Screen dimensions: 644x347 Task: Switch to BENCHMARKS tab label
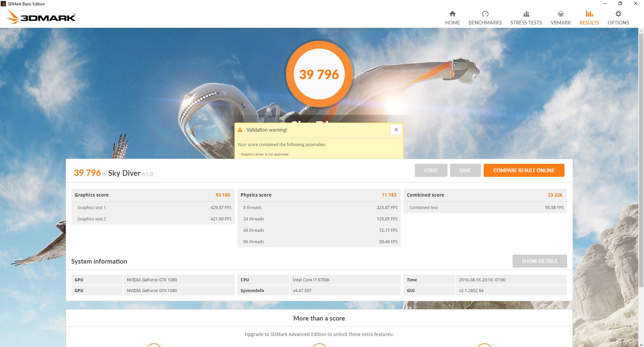[x=485, y=22]
